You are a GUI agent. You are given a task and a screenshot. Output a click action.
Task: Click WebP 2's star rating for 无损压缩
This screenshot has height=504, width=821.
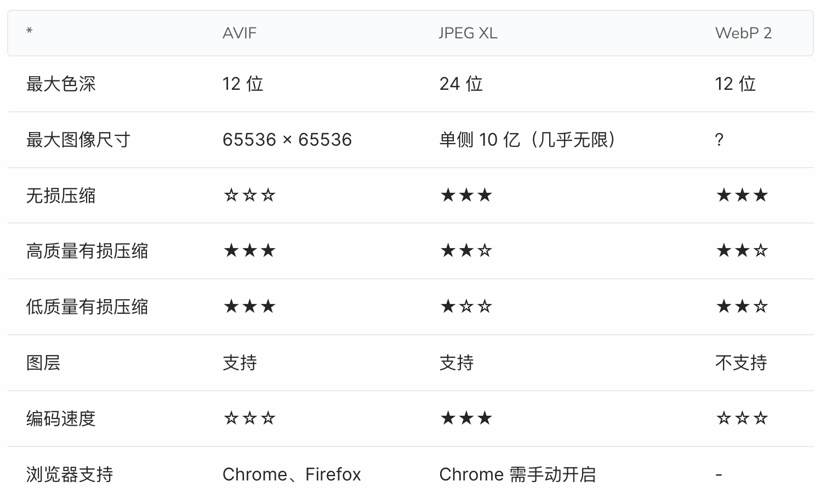point(742,196)
